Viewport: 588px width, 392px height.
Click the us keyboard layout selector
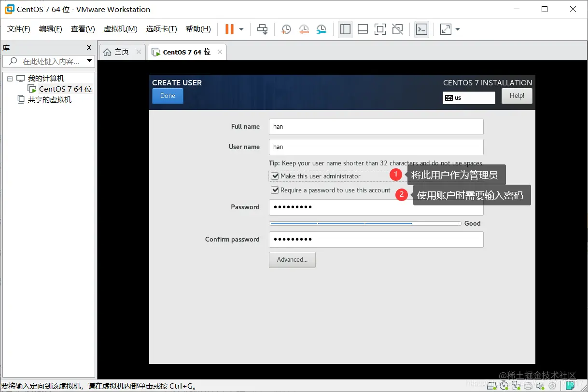point(469,97)
